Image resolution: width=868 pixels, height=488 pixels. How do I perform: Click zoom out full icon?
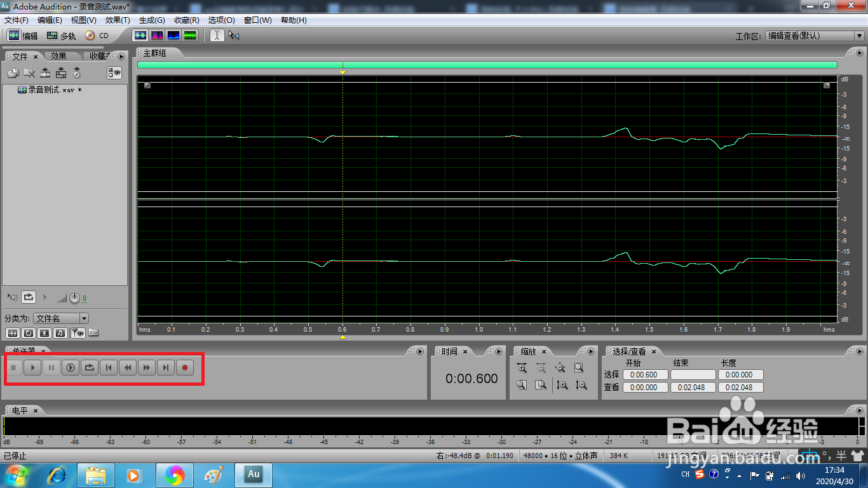(x=560, y=367)
